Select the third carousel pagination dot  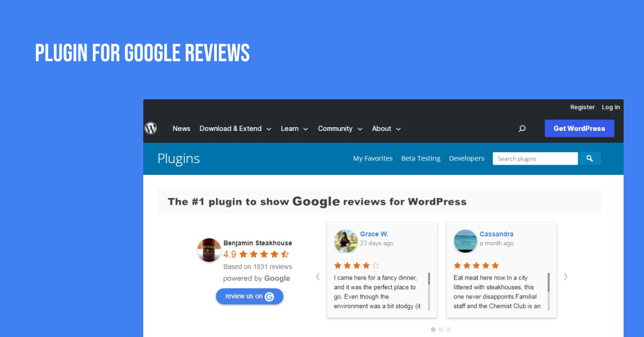click(448, 329)
